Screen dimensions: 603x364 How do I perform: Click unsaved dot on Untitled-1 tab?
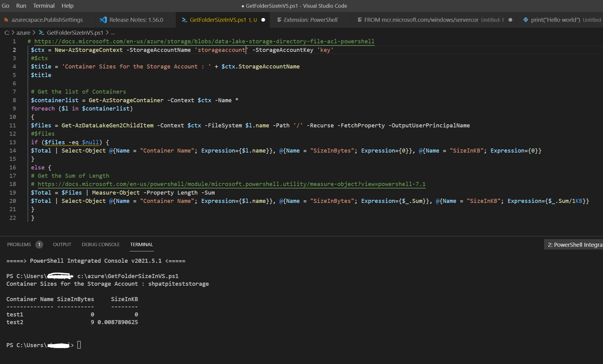click(x=510, y=20)
